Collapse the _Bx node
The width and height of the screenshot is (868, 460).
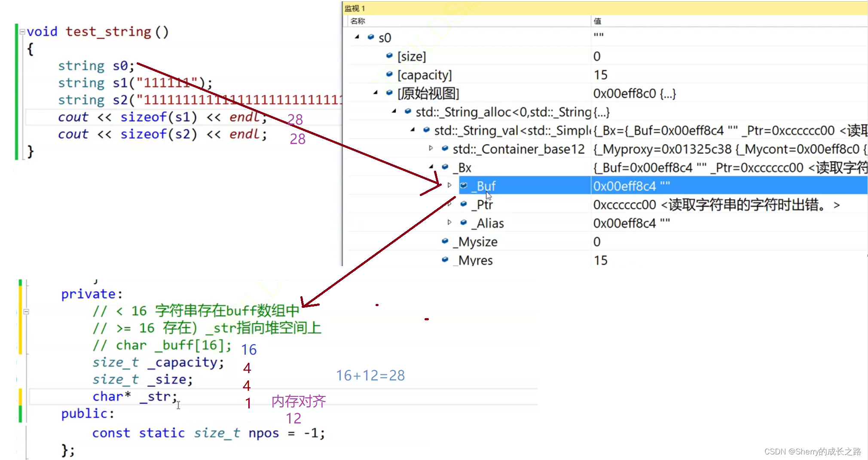click(431, 167)
